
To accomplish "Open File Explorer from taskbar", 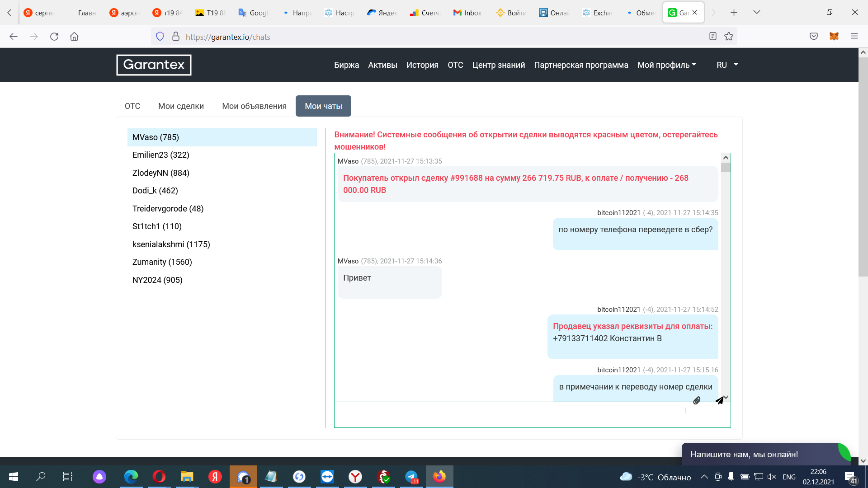I will 187,477.
